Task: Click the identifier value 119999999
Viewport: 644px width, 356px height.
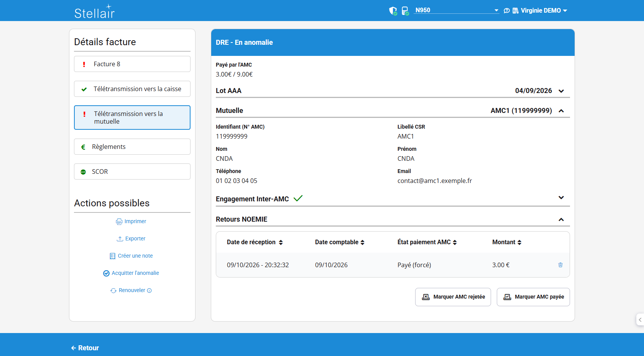Action: (x=232, y=136)
